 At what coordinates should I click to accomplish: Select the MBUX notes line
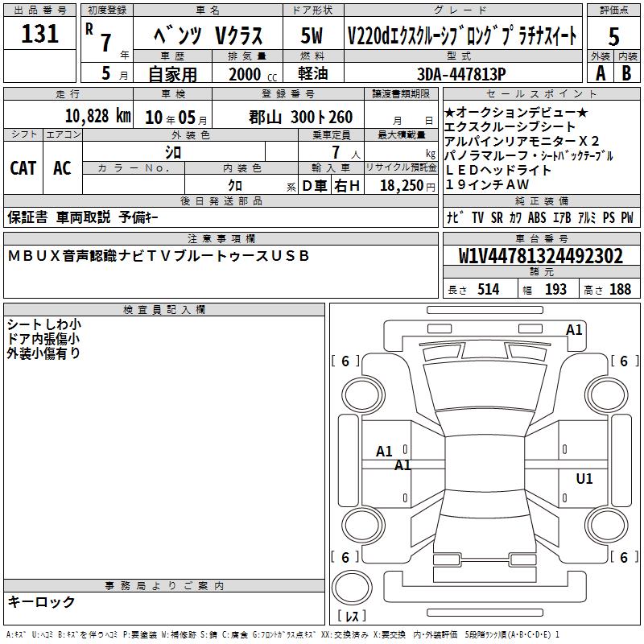click(159, 256)
